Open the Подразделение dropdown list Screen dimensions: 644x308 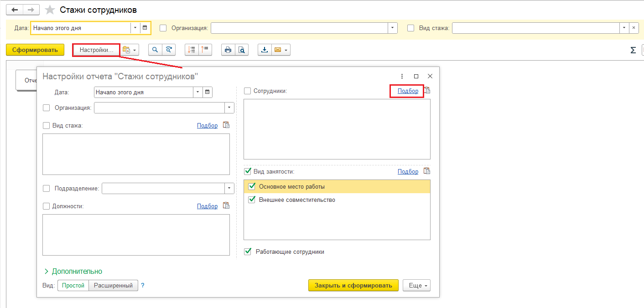coord(229,189)
